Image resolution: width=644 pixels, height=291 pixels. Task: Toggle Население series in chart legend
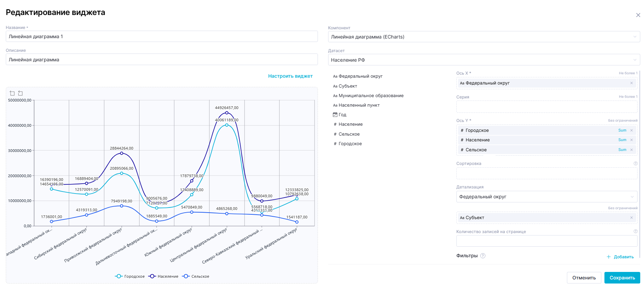pyautogui.click(x=164, y=276)
